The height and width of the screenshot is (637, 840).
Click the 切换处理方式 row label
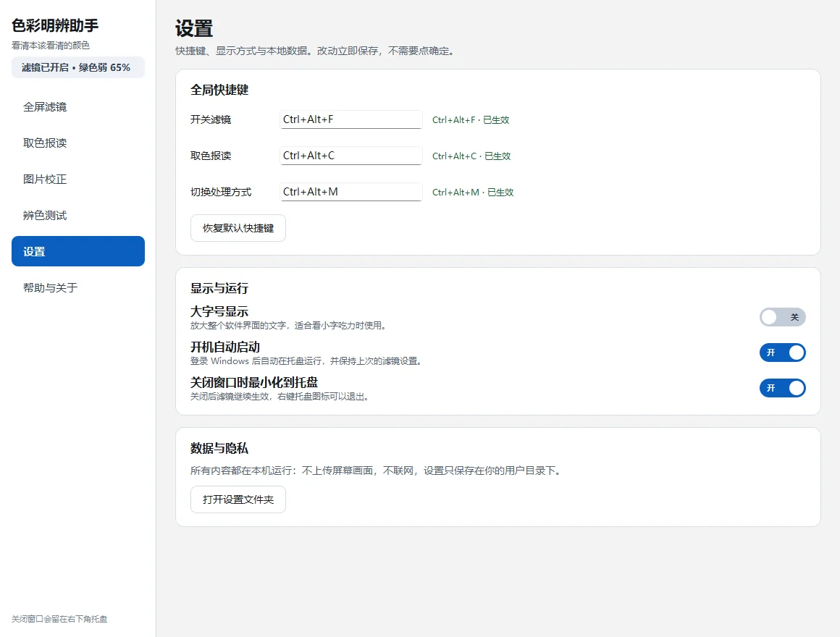coord(221,192)
